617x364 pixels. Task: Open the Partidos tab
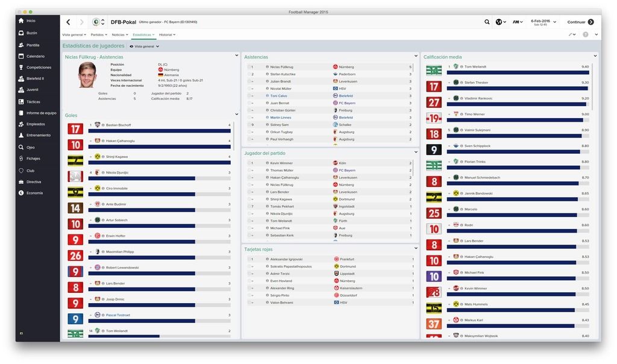click(x=99, y=34)
